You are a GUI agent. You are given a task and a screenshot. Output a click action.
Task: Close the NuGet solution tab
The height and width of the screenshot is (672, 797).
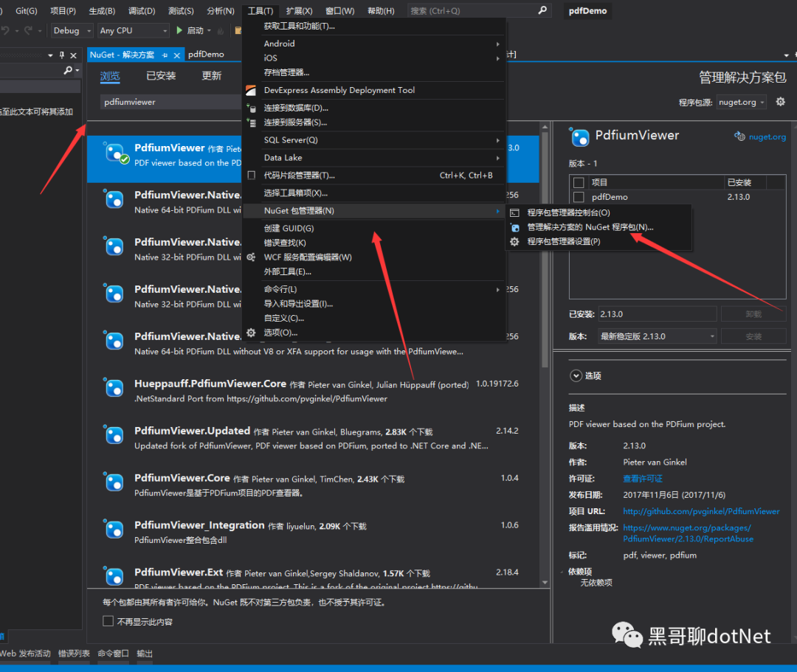(x=177, y=55)
